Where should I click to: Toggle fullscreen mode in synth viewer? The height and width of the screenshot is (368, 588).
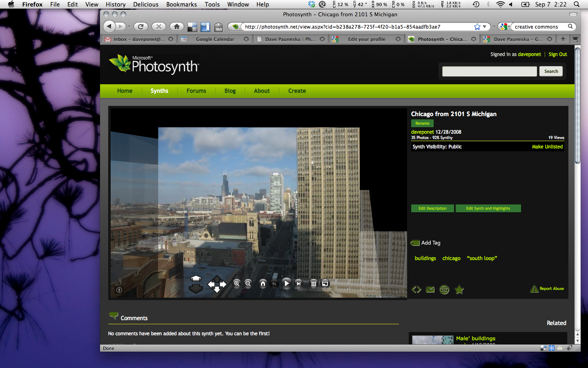(325, 283)
